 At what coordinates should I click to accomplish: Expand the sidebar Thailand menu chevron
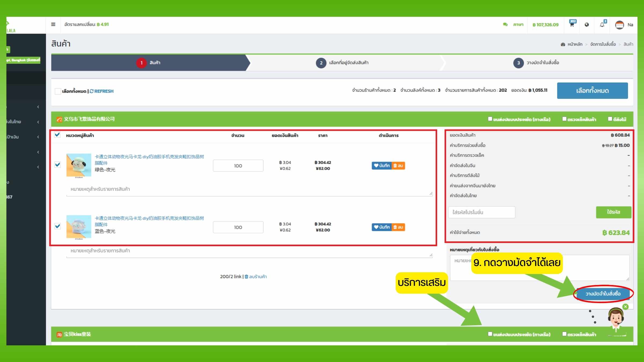(x=38, y=122)
